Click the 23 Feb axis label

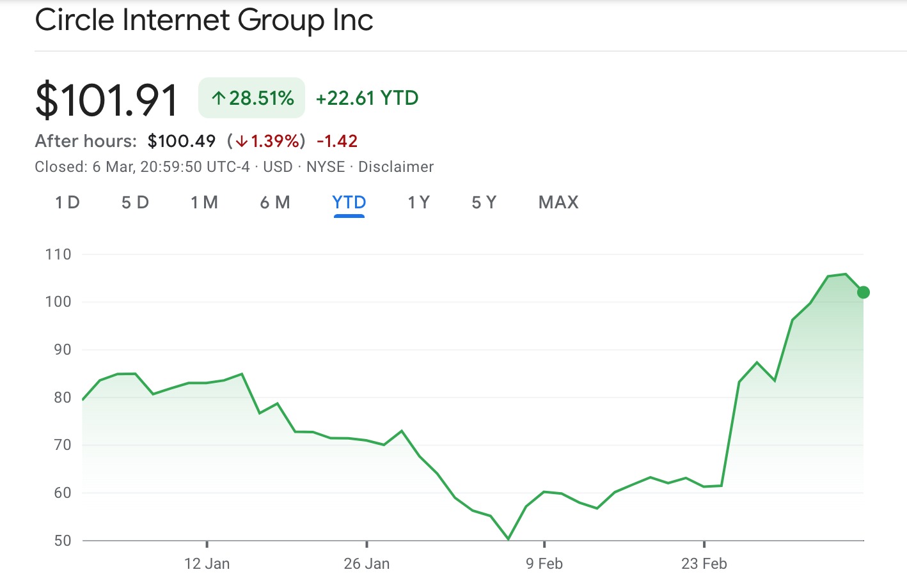pyautogui.click(x=704, y=563)
